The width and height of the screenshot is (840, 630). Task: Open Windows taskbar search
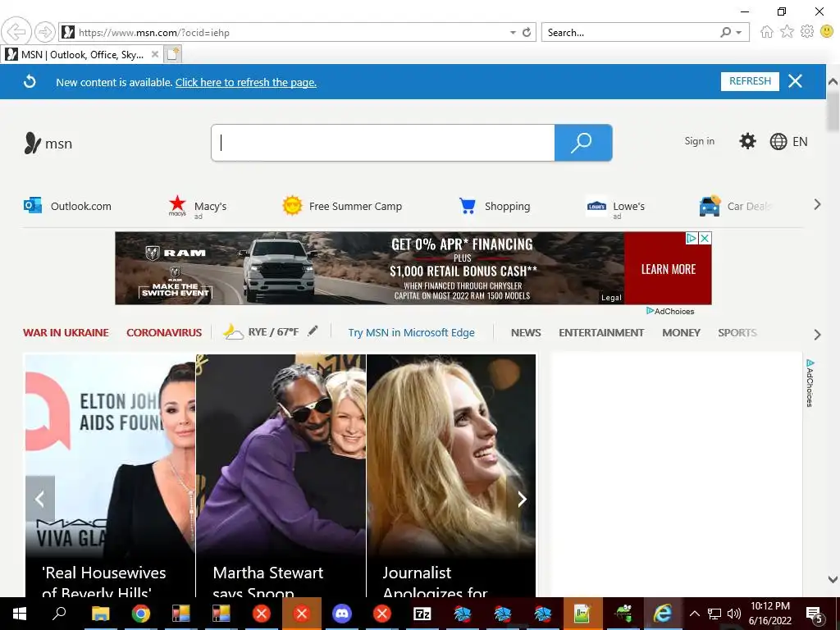pos(59,614)
